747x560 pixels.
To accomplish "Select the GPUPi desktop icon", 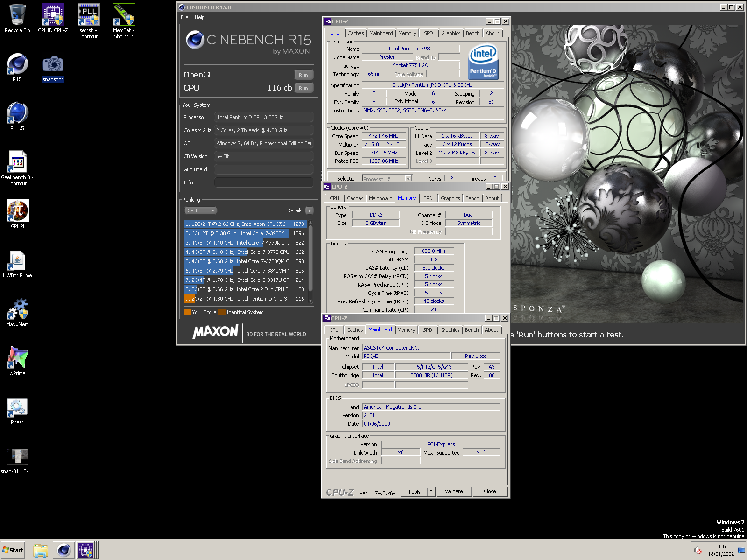I will 17,215.
